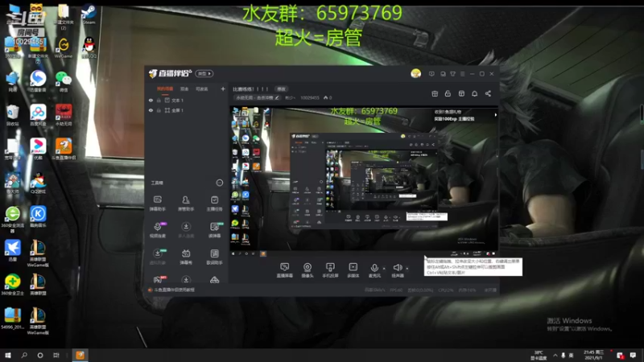Open the notification bell icon

point(474,93)
